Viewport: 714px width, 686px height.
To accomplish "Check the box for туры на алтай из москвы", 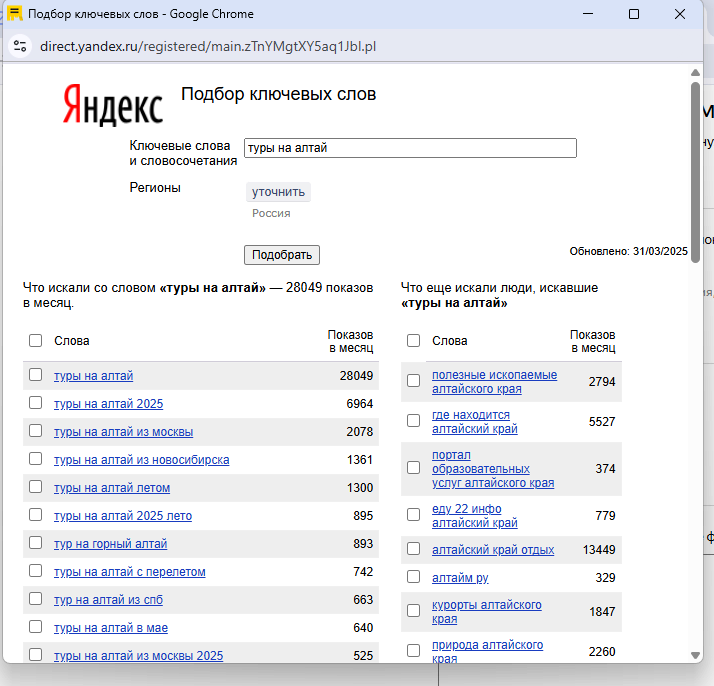I will point(36,431).
